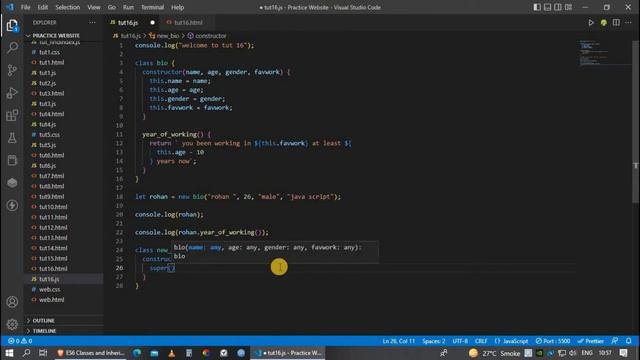The height and width of the screenshot is (360, 640).
Task: Click the editor vertical scrollbar
Action: [636, 122]
